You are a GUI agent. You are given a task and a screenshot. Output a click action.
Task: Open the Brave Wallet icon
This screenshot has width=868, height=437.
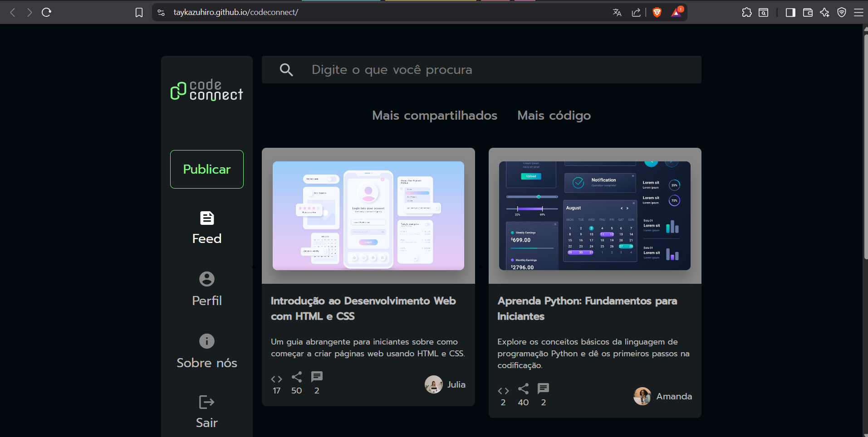808,12
